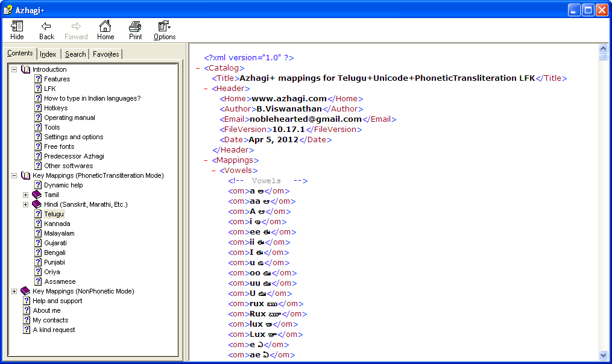This screenshot has width=612, height=364.
Task: Open the Malayalam topic
Action: pos(59,233)
